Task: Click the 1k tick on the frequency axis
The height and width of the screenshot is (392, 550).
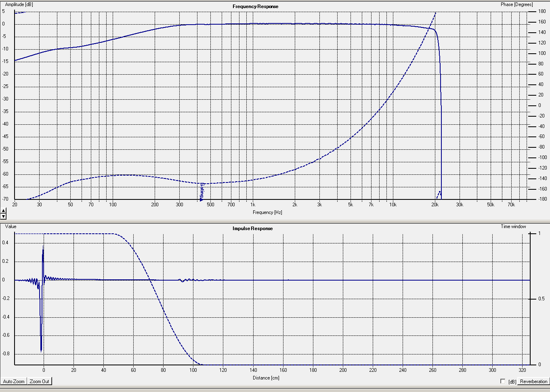Action: click(x=252, y=205)
